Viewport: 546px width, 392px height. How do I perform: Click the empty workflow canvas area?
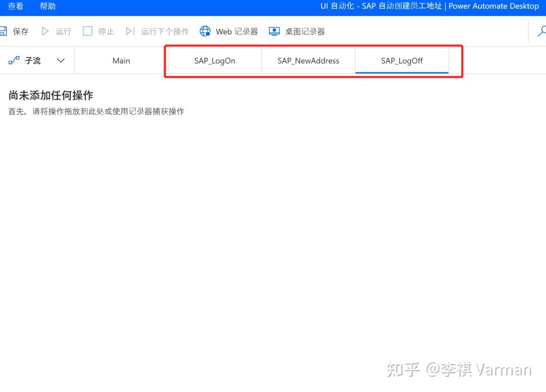pyautogui.click(x=273, y=228)
